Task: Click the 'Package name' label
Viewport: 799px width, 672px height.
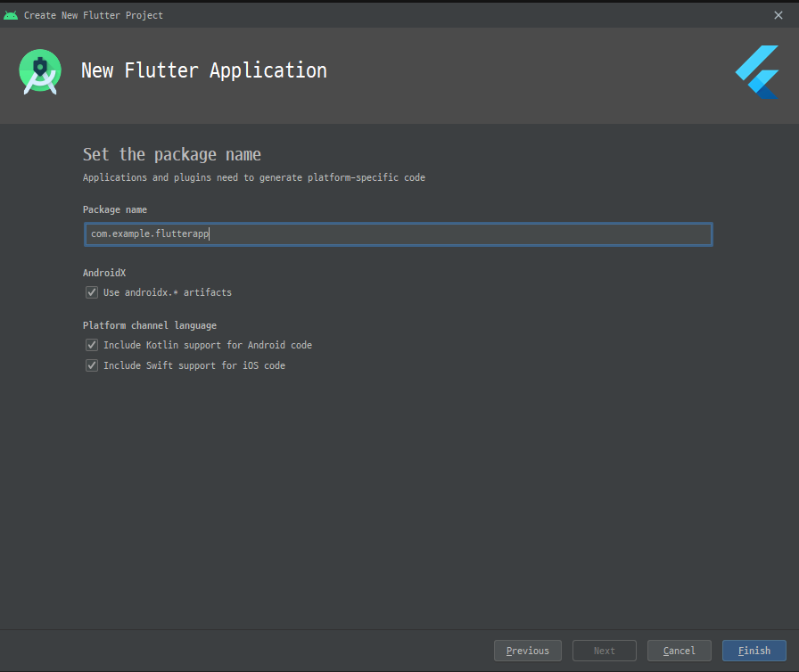Action: pos(115,209)
